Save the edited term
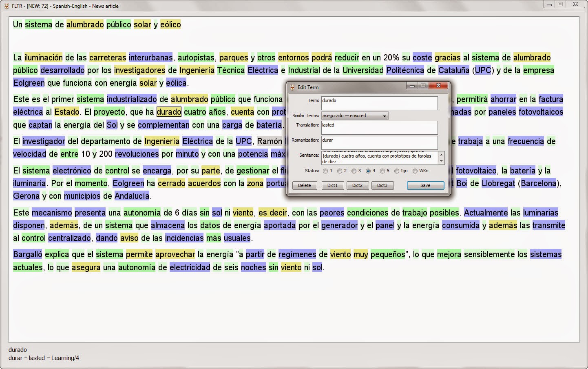 pos(425,185)
